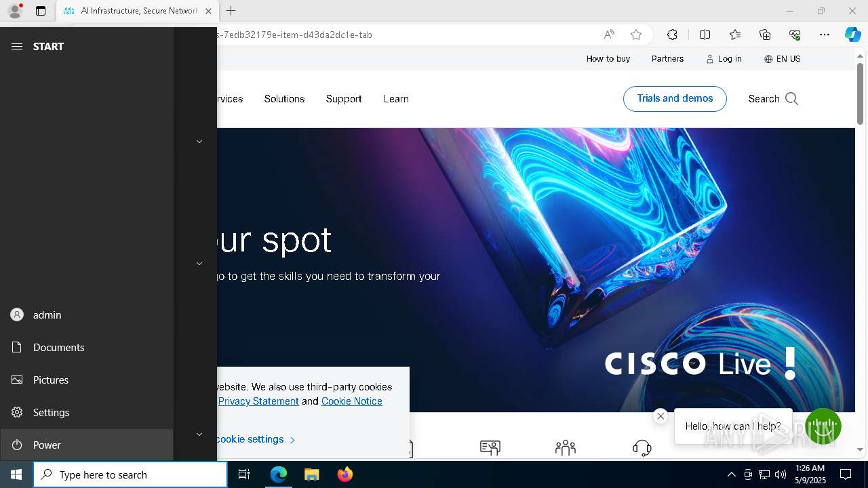
Task: Open the Privacy Statement link
Action: point(258,401)
